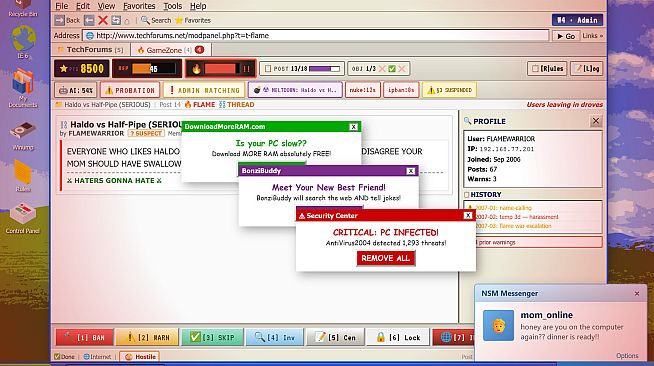
Task: Click the red Stop X toolbar icon
Action: (x=103, y=20)
